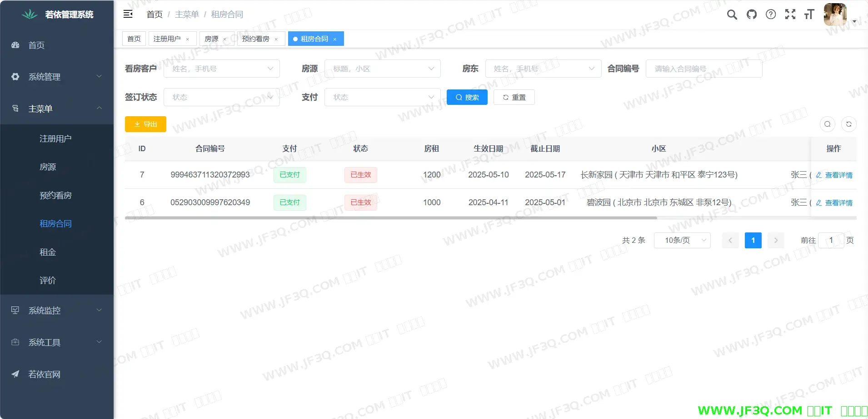
Task: Click the blue 搜索 button
Action: 467,97
